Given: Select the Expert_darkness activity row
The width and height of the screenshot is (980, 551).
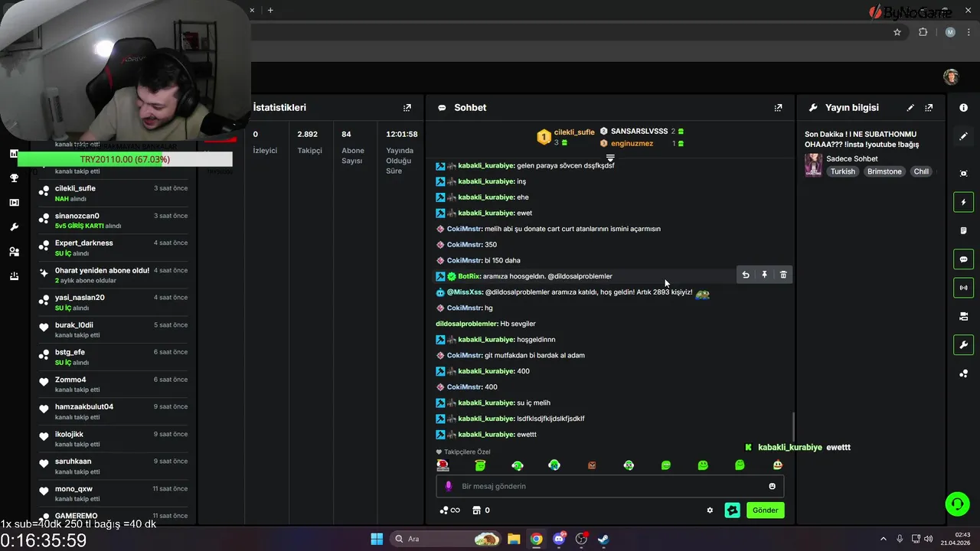Looking at the screenshot, I should [x=114, y=248].
